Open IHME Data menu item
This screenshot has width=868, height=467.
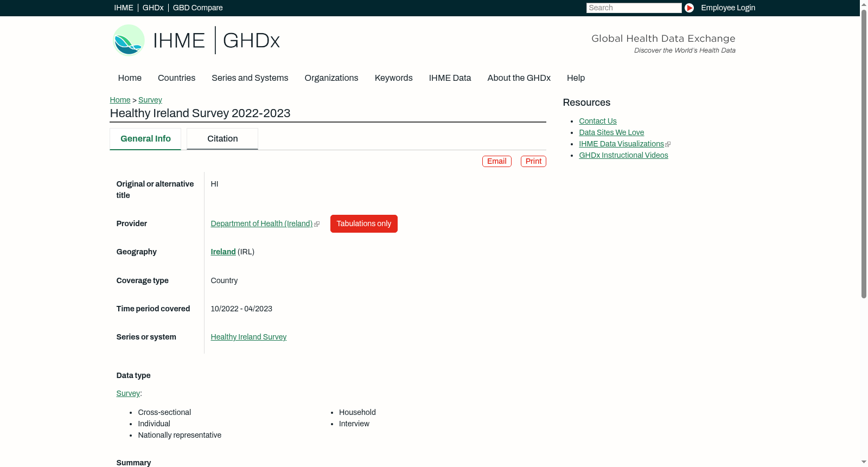pyautogui.click(x=450, y=78)
